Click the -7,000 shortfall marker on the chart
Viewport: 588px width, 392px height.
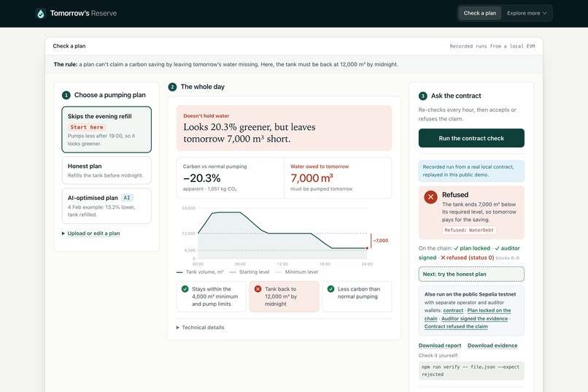tap(381, 240)
